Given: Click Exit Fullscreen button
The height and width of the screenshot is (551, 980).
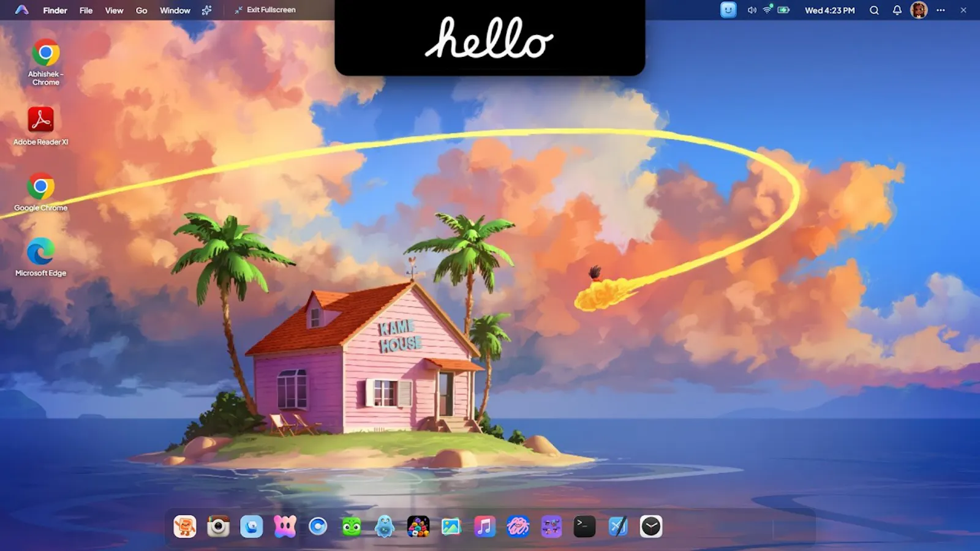Looking at the screenshot, I should pyautogui.click(x=265, y=10).
